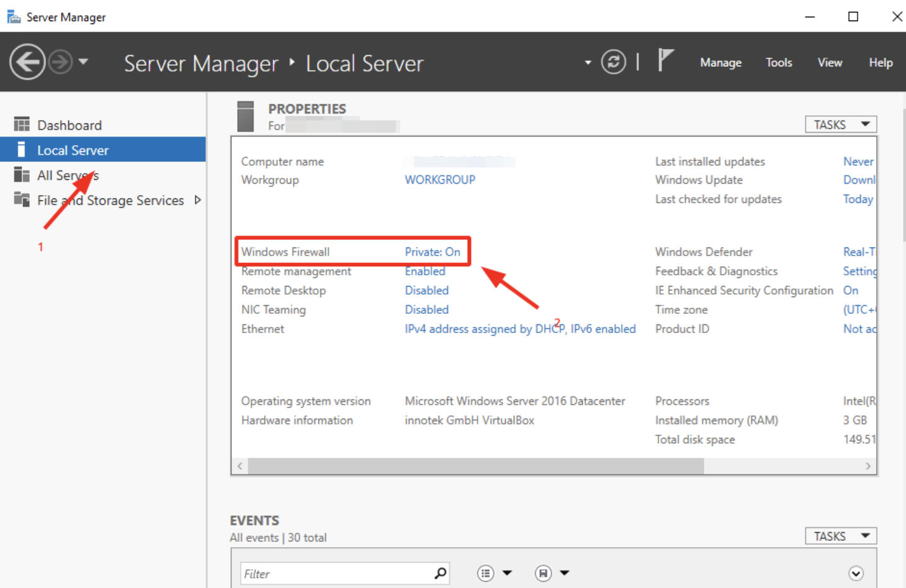Viewport: 906px width, 588px height.
Task: Expand the File and Storage Services arrow
Action: (x=198, y=200)
